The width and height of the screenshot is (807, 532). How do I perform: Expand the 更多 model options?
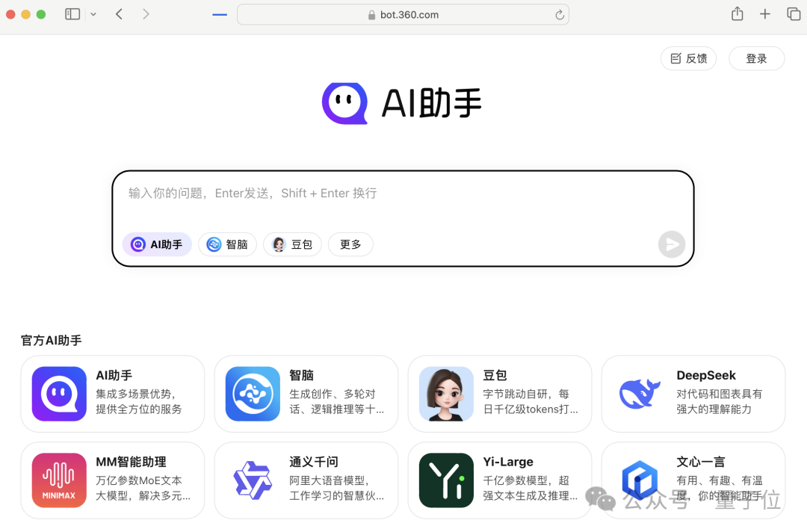tap(350, 244)
